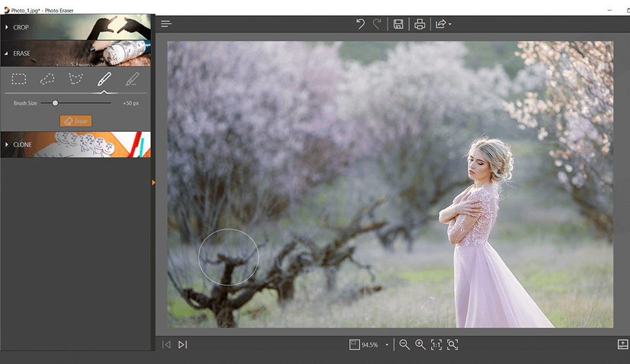Save the photo with the floppy icon

398,24
